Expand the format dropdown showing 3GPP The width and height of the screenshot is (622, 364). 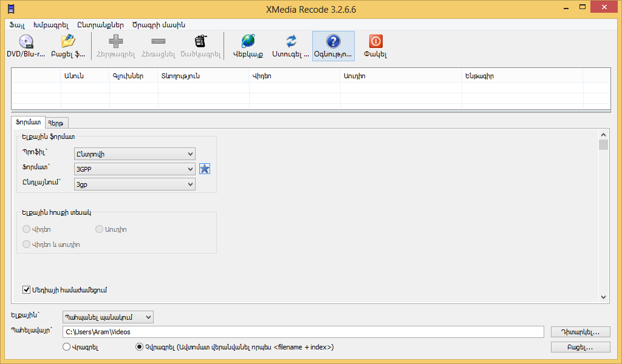point(134,169)
